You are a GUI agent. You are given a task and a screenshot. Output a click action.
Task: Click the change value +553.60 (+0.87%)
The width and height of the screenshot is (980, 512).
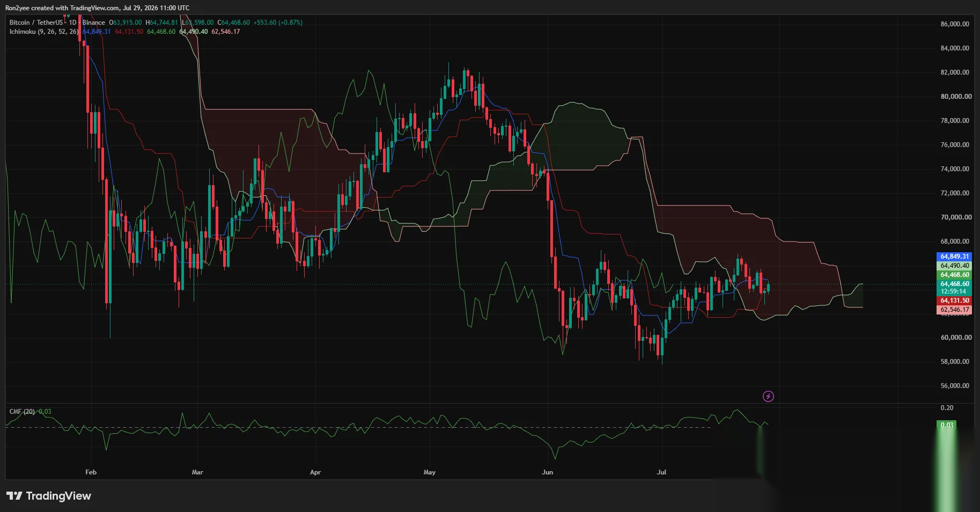tap(278, 23)
